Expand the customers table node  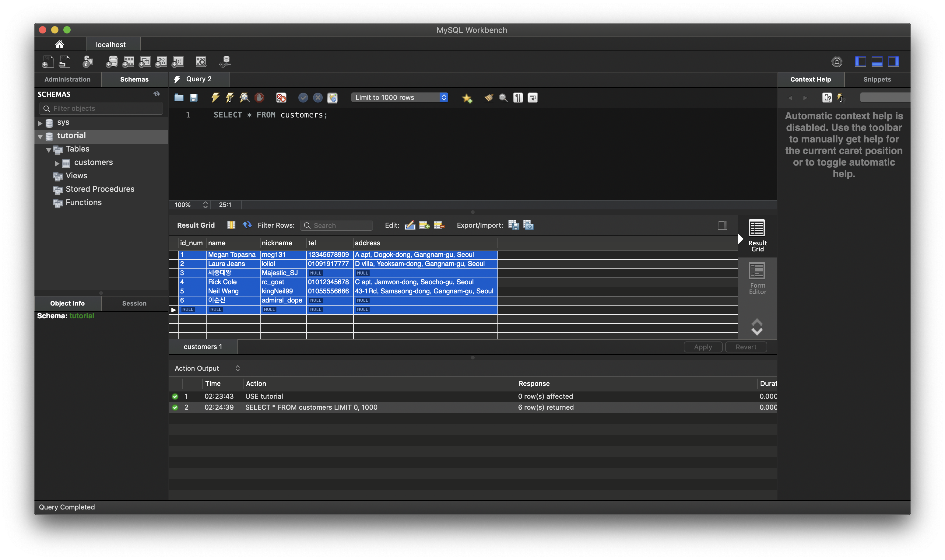(x=57, y=163)
